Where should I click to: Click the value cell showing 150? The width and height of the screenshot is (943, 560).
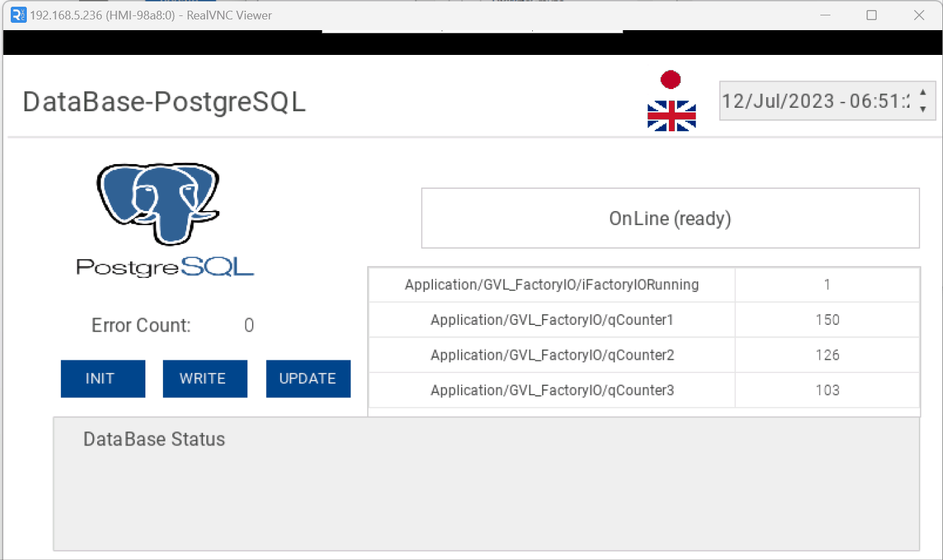828,320
